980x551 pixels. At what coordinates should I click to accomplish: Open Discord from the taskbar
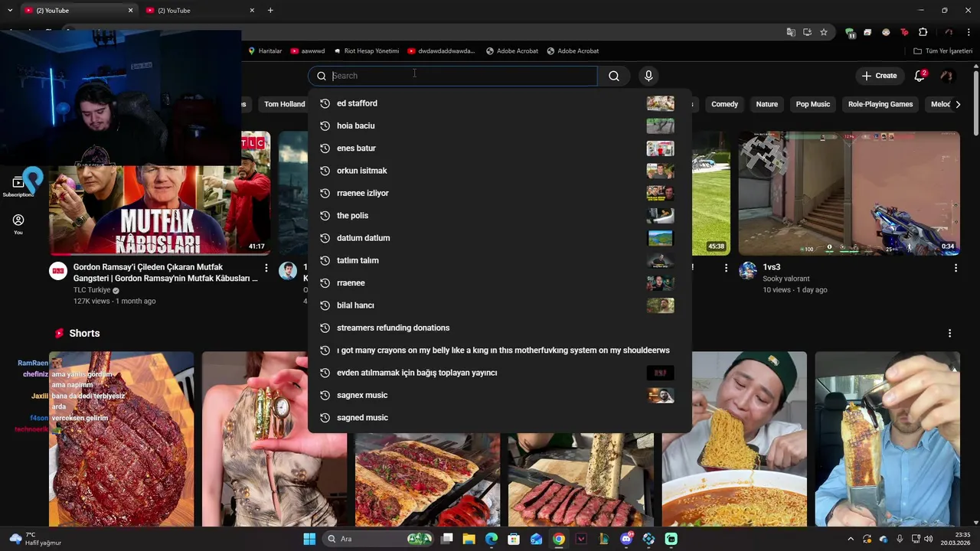pyautogui.click(x=626, y=539)
